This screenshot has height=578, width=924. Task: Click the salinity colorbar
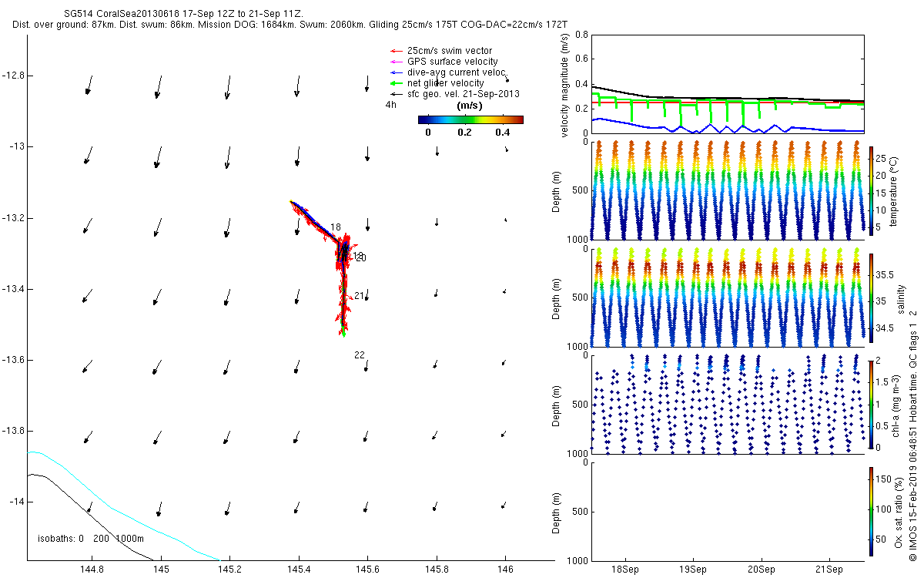click(x=872, y=297)
